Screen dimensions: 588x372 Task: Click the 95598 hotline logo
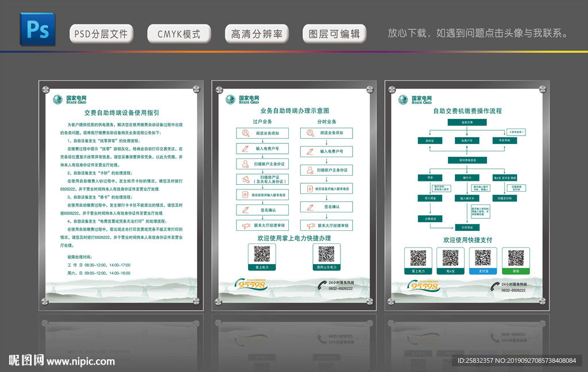pos(252,284)
